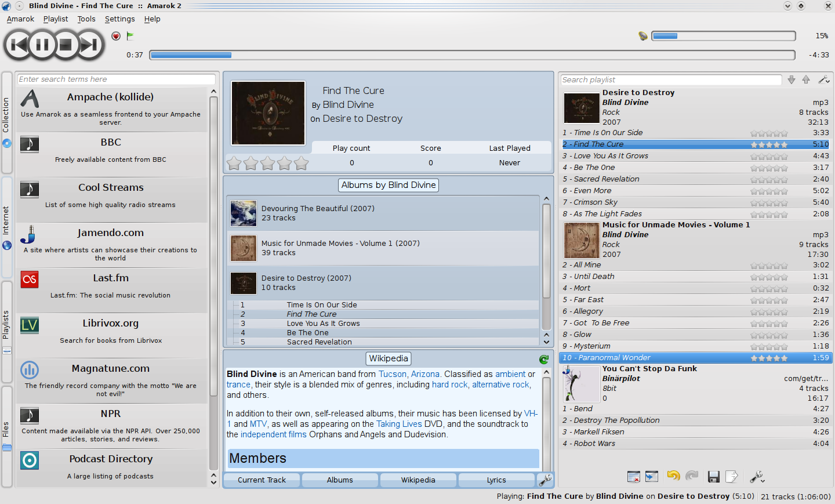This screenshot has width=835, height=504.
Task: Open the bottom playlist tools wrench dropdown
Action: (x=757, y=477)
